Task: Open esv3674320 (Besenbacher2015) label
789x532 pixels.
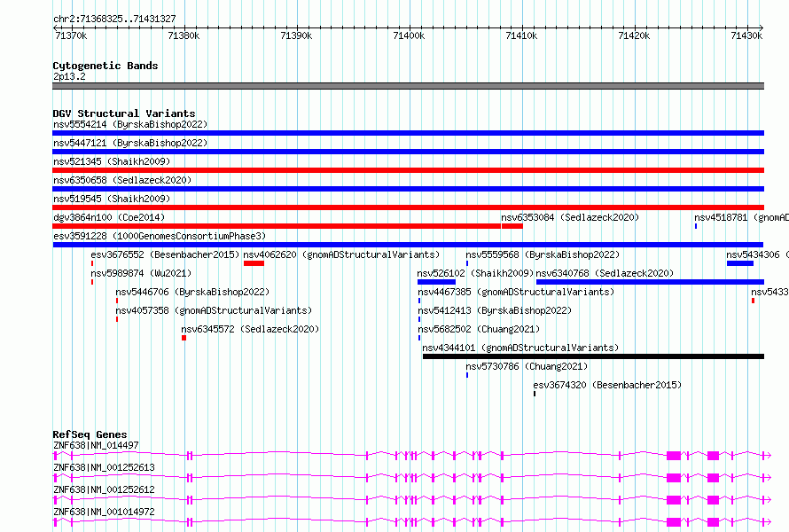Action: [x=608, y=385]
